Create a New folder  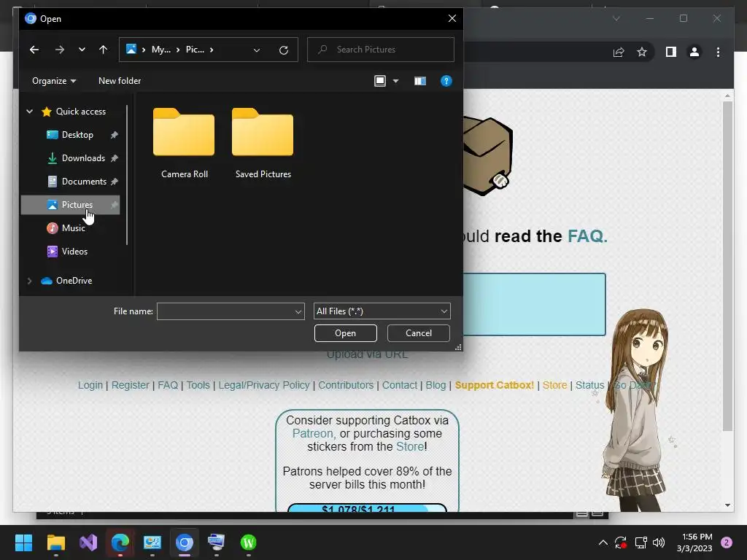pos(120,81)
